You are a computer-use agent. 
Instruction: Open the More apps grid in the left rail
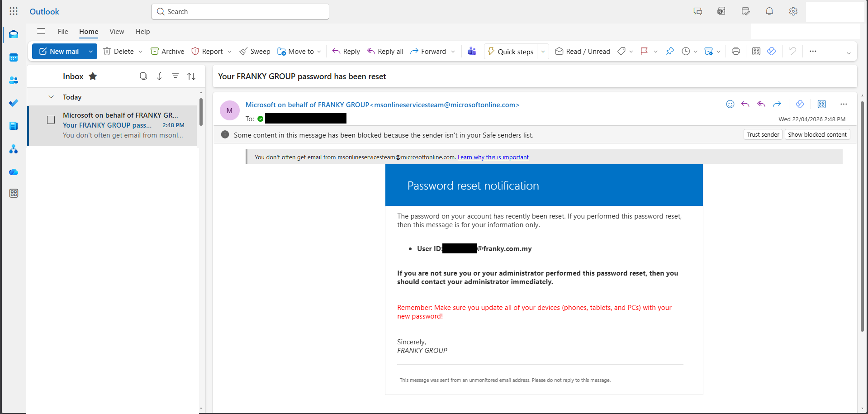click(14, 193)
